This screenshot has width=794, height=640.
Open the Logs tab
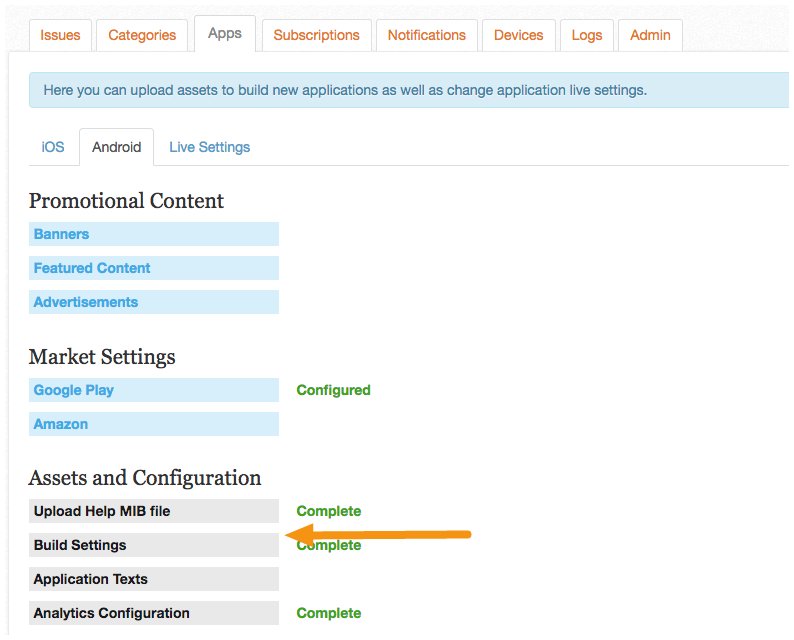[x=587, y=35]
